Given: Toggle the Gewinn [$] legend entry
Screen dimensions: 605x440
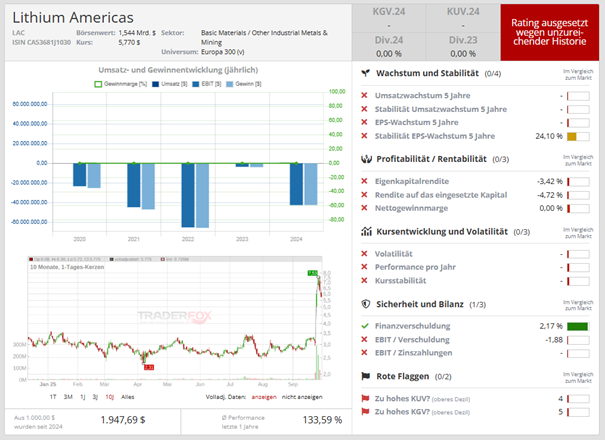Looking at the screenshot, I should coord(244,84).
